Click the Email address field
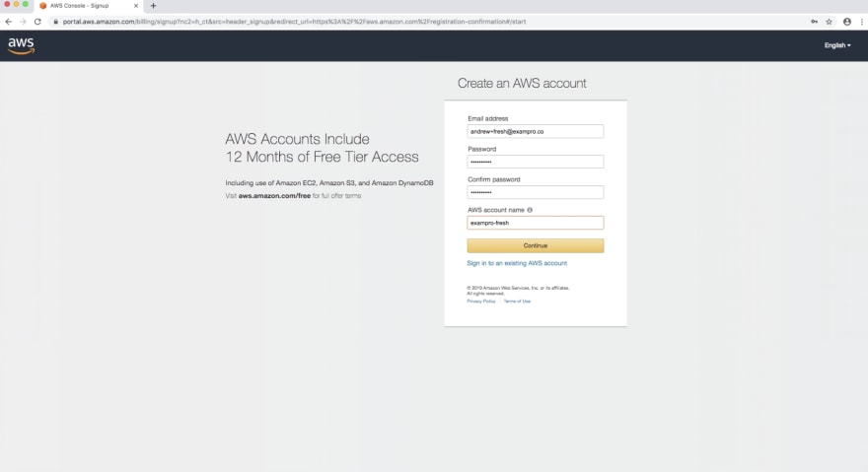Viewport: 868px width, 472px height. 536,131
